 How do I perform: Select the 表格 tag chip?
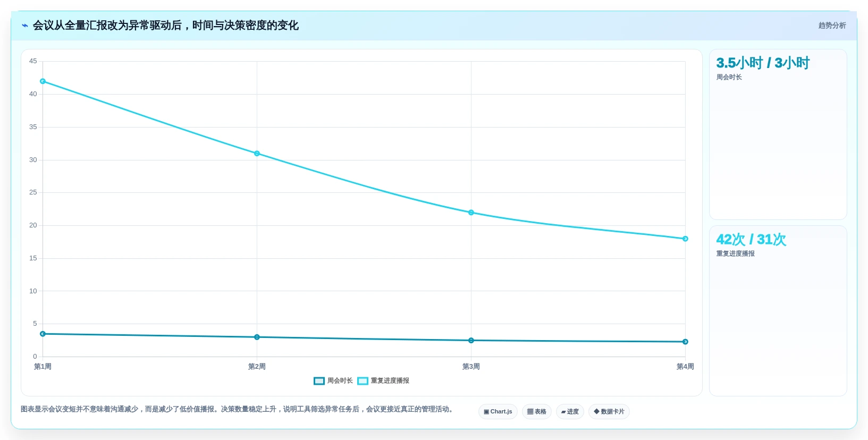[537, 412]
